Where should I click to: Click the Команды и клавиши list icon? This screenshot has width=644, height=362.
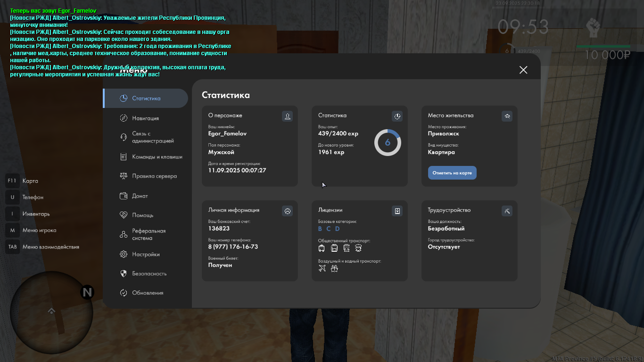pos(124,156)
